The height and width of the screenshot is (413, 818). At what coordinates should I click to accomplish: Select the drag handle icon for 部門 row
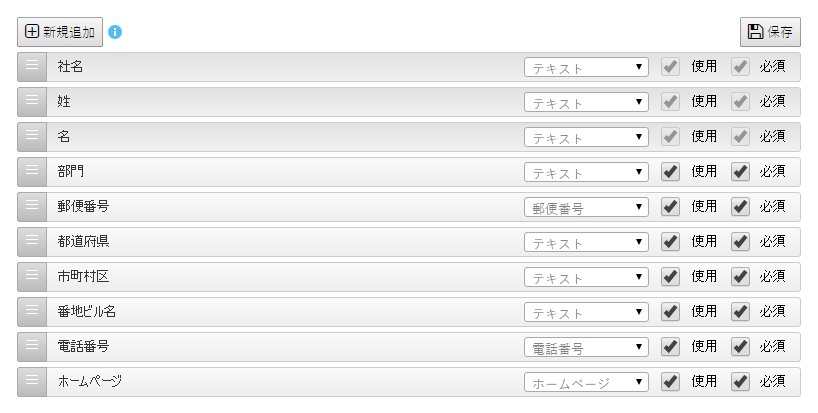click(32, 172)
